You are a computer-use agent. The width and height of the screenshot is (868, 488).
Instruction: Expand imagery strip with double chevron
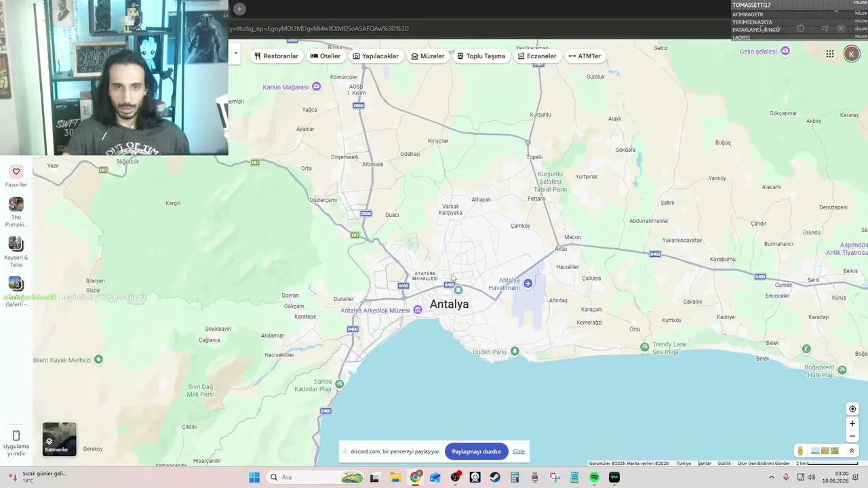pyautogui.click(x=852, y=451)
